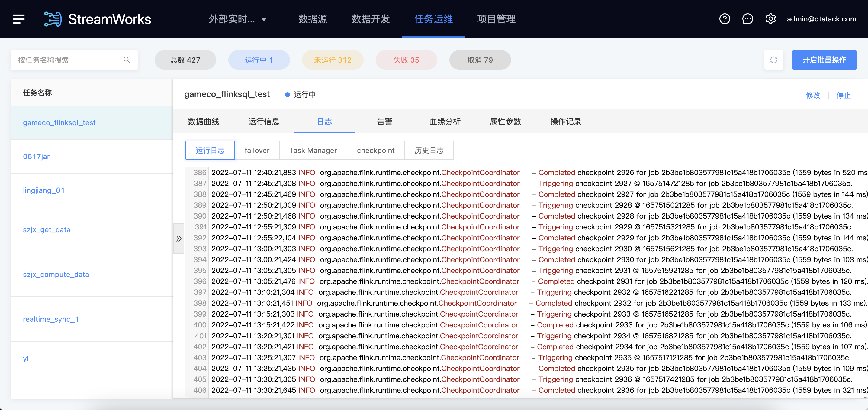This screenshot has height=410, width=868.
Task: Open the admin@dtstack.com account menu
Action: pos(821,19)
